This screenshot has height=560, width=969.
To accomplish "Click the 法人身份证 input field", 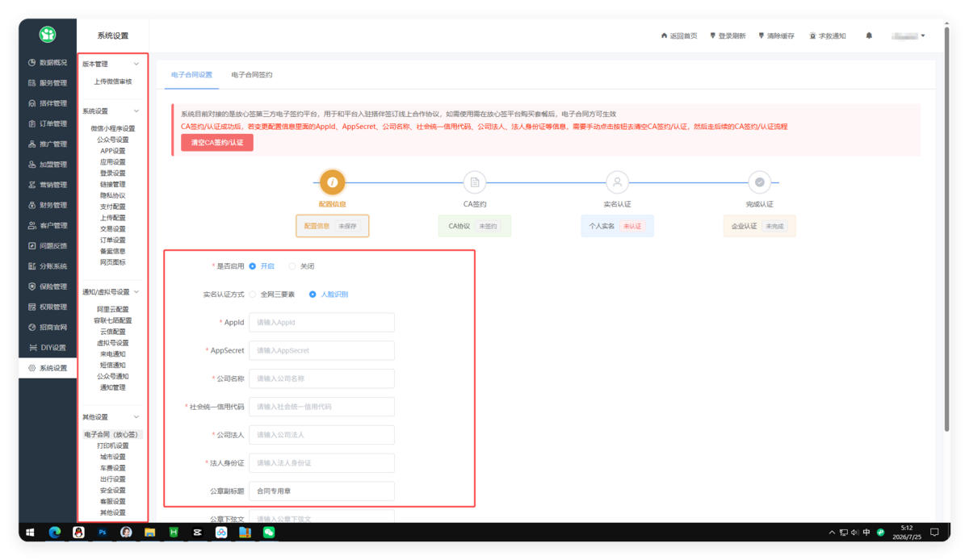I will [321, 463].
